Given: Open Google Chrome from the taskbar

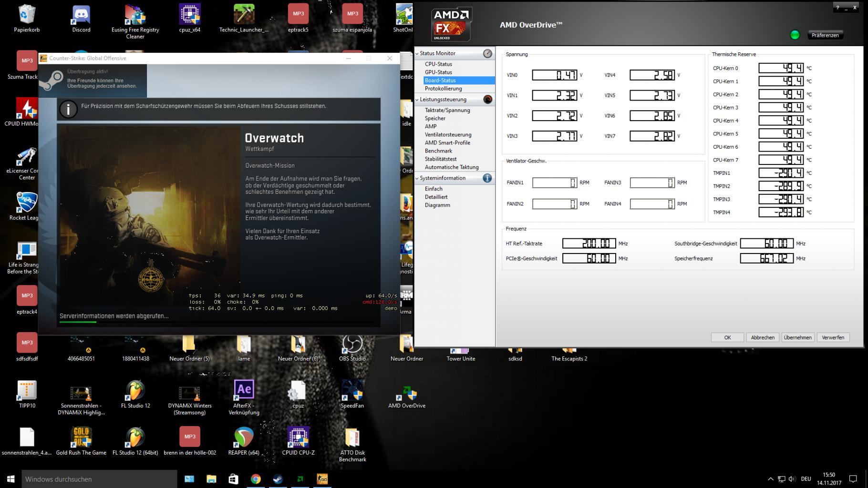Looking at the screenshot, I should (256, 479).
